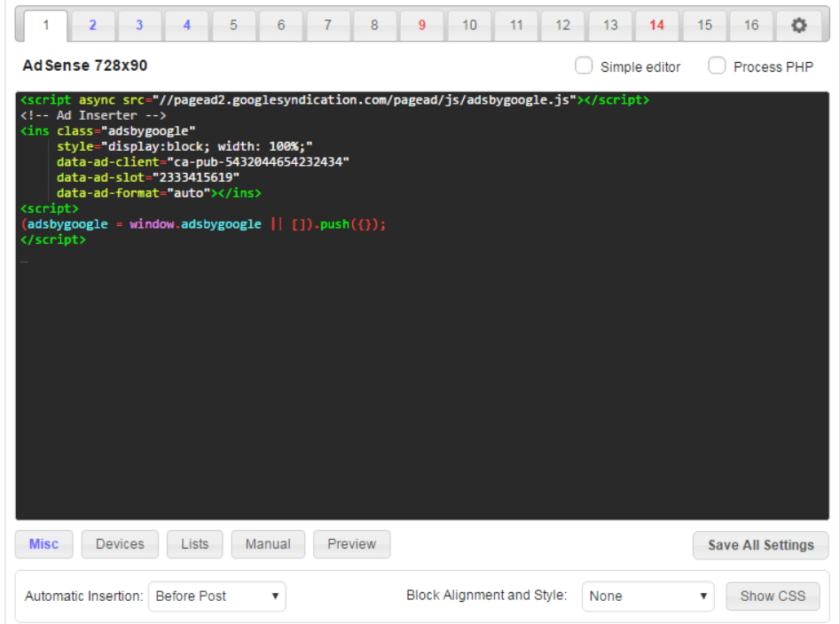This screenshot has width=840, height=624.
Task: Click inside the code editor area
Action: (x=422, y=306)
